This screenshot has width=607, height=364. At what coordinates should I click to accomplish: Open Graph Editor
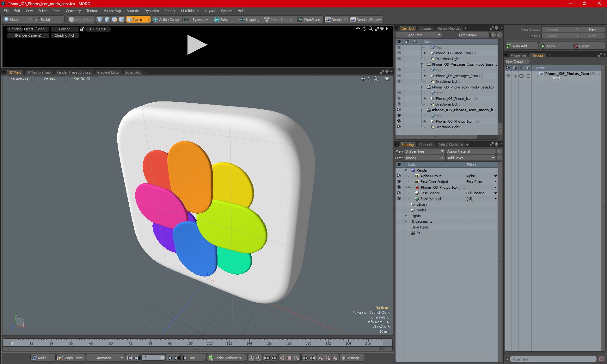point(70,358)
